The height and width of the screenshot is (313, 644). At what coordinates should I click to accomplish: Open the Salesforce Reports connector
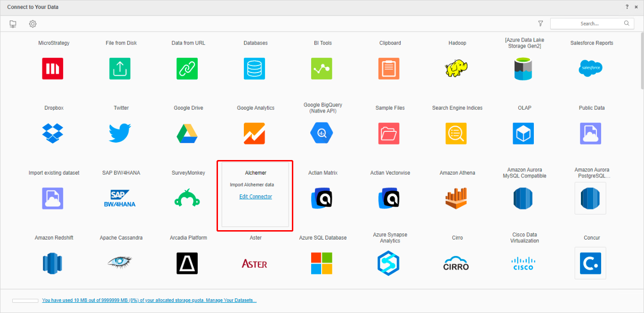tap(591, 69)
